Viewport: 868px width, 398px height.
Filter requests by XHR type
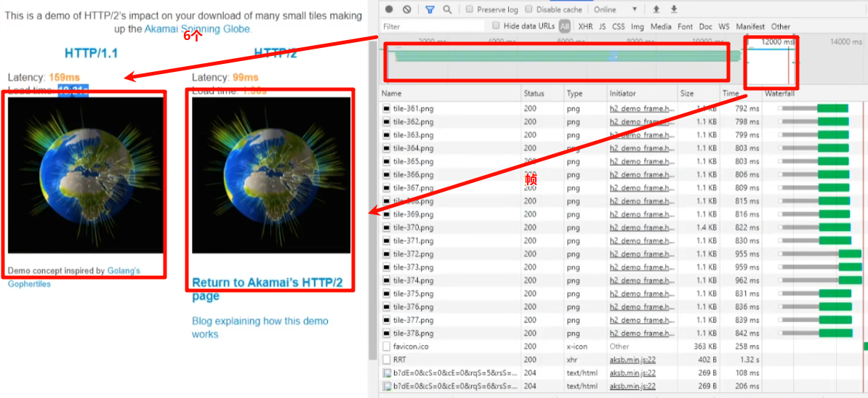585,26
